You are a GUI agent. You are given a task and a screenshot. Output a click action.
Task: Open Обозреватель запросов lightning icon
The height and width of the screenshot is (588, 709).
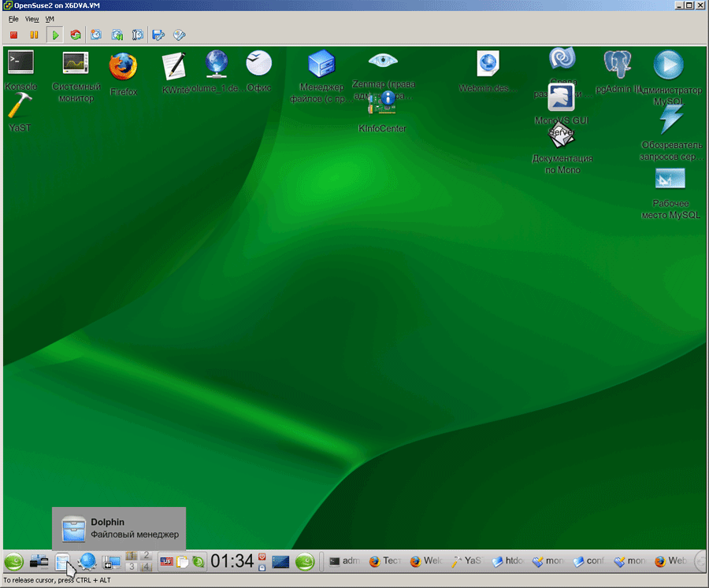click(x=671, y=133)
